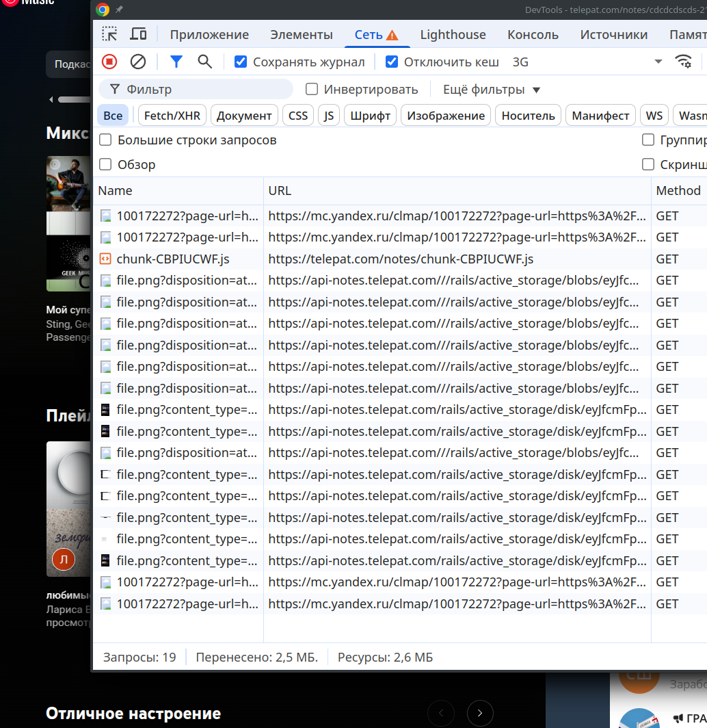Filter requests by Fetch/XHR
The image size is (707, 728).
tap(172, 116)
